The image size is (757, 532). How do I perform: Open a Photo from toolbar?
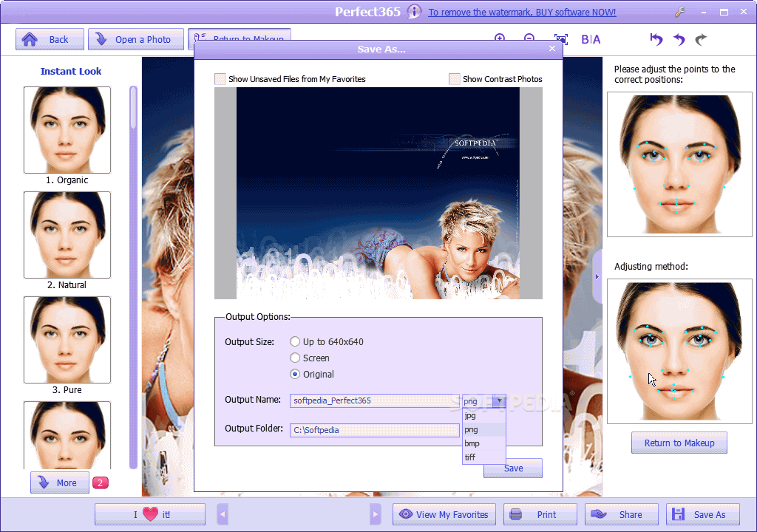coord(136,39)
